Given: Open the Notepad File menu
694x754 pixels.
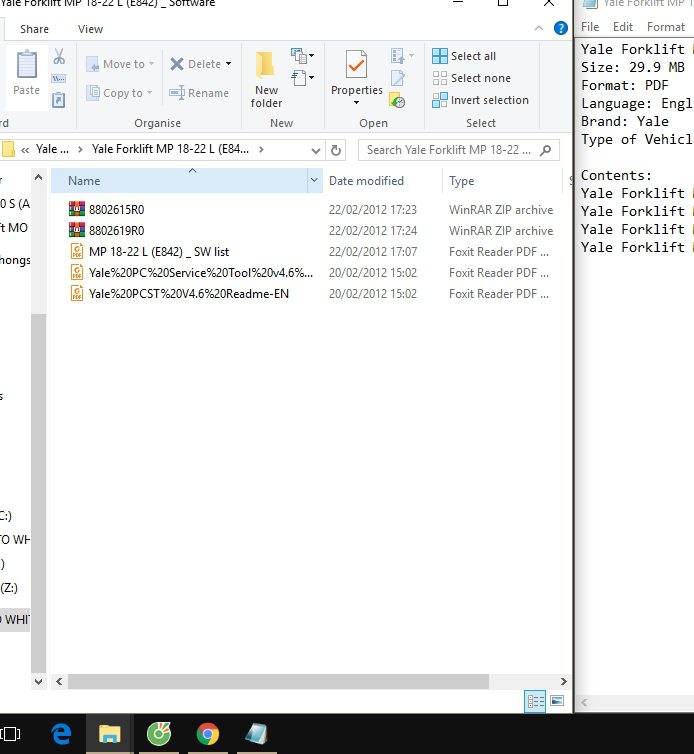Looking at the screenshot, I should click(x=590, y=27).
